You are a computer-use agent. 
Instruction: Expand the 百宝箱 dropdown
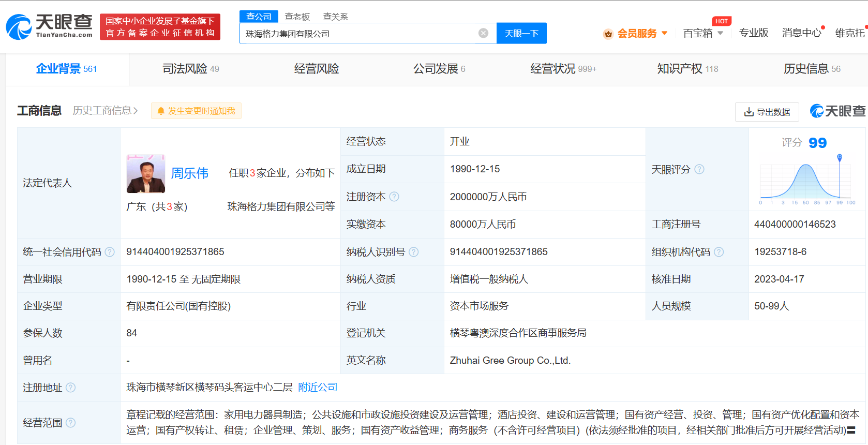tap(720, 33)
